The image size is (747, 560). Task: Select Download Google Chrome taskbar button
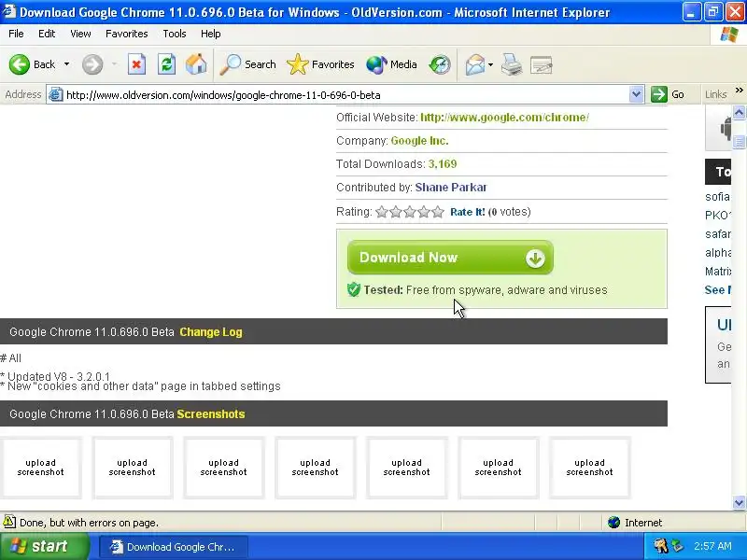pos(174,547)
